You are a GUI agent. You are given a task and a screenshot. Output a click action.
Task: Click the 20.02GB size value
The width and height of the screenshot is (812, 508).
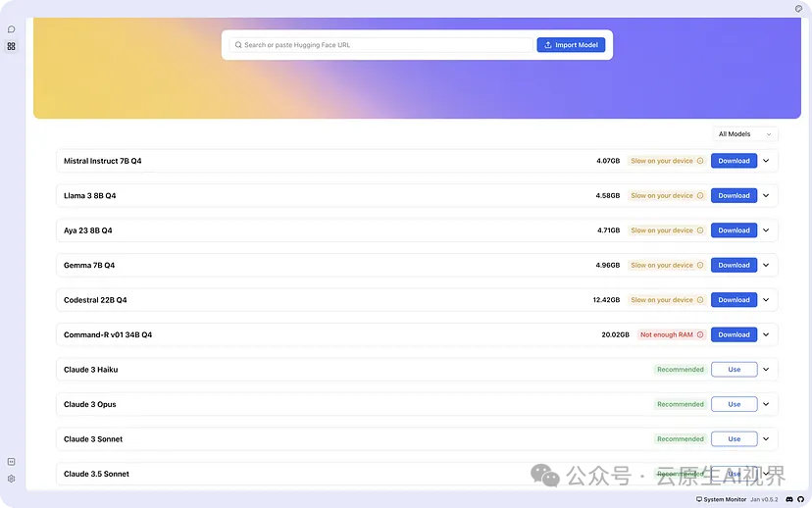click(615, 334)
